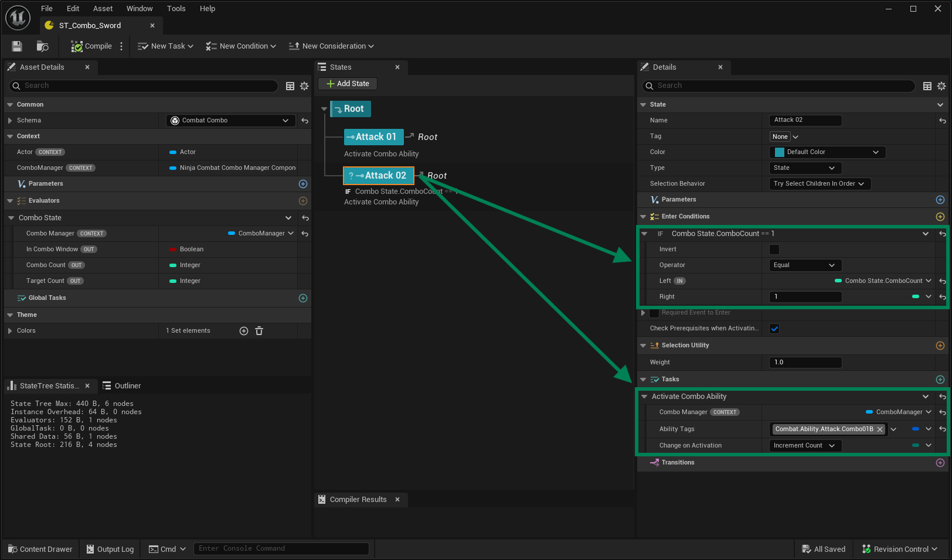
Task: Open the Operator Equal dropdown
Action: click(804, 265)
